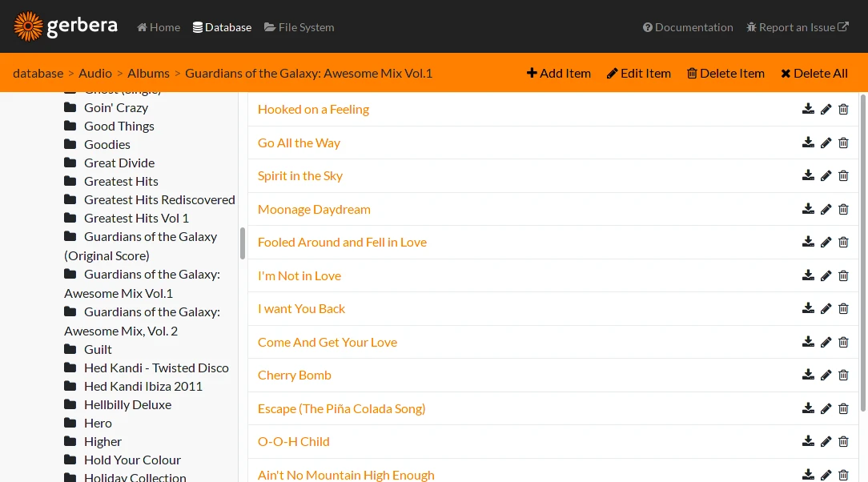Download Escape (The Piña Colada Song)
Image resolution: width=868 pixels, height=482 pixels.
click(808, 408)
